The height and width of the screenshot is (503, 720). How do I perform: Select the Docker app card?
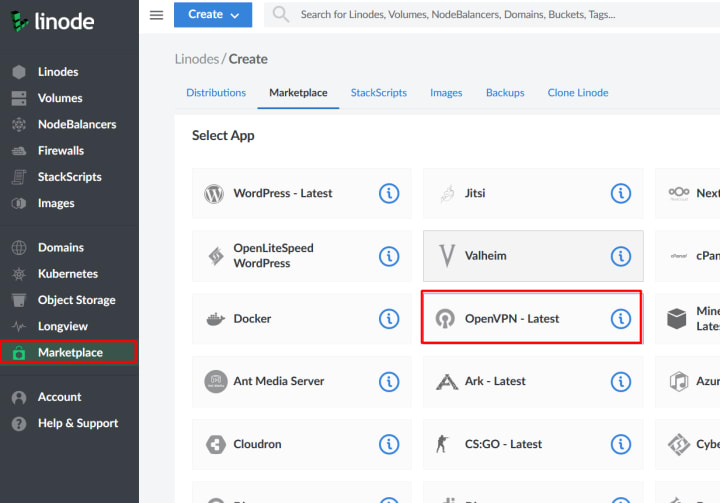(302, 319)
